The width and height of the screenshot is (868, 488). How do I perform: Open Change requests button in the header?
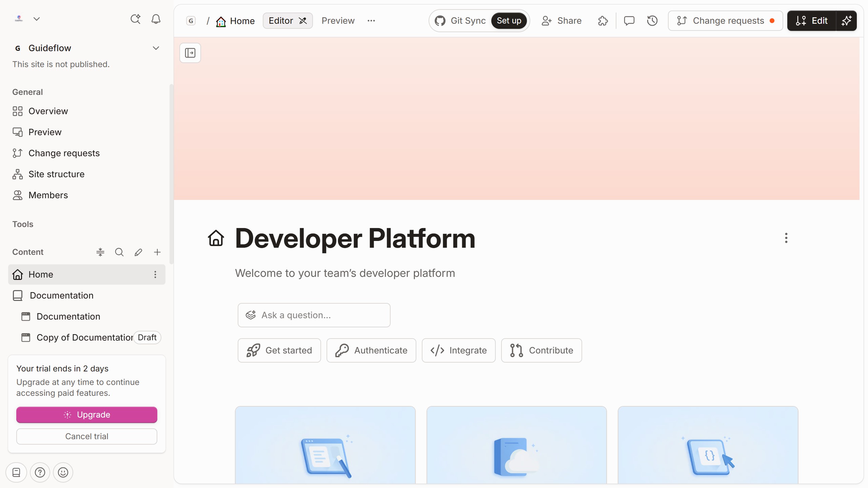[726, 21]
